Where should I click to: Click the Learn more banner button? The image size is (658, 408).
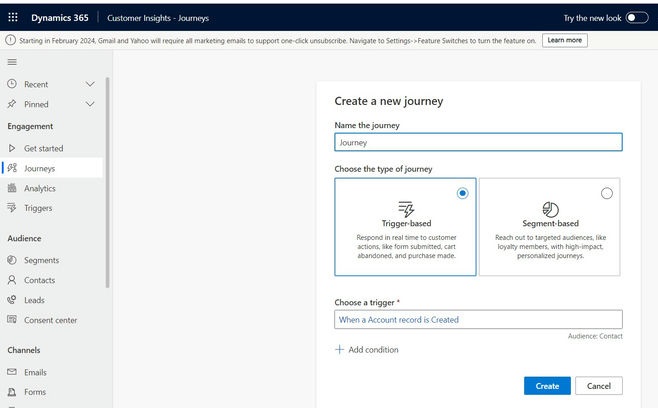pos(564,40)
